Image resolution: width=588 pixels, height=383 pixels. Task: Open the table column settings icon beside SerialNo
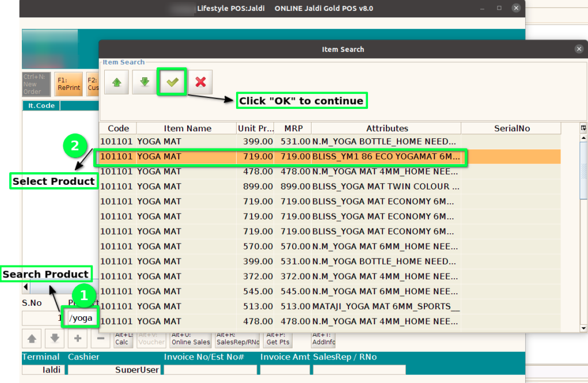583,128
